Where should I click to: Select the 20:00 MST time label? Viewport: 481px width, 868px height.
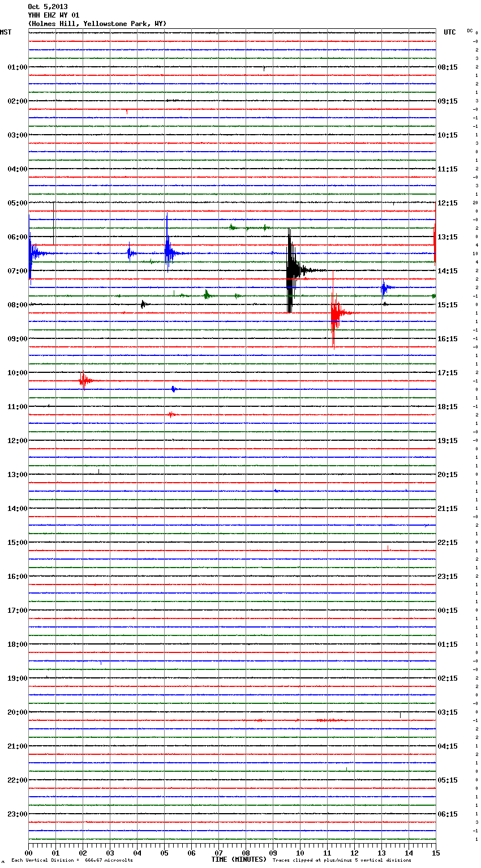(18, 712)
